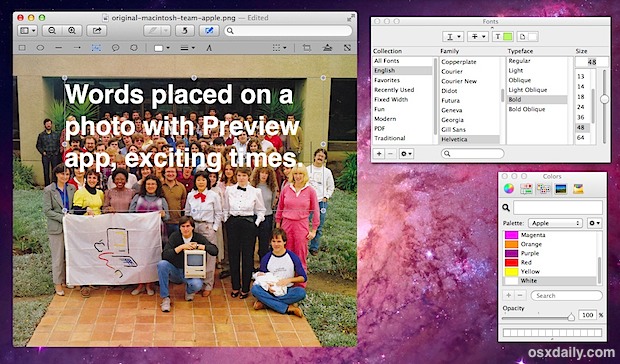This screenshot has height=364, width=620.
Task: Open the Adjust Size tool
Action: (x=347, y=48)
